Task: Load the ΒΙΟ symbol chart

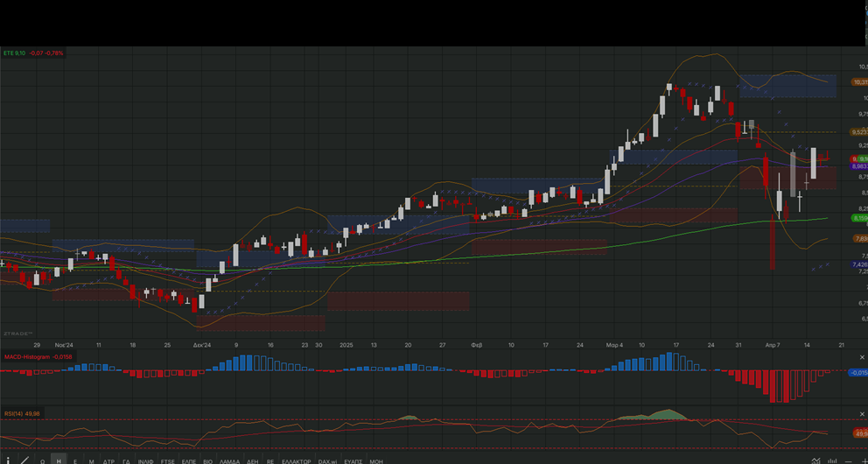Action: (207, 461)
